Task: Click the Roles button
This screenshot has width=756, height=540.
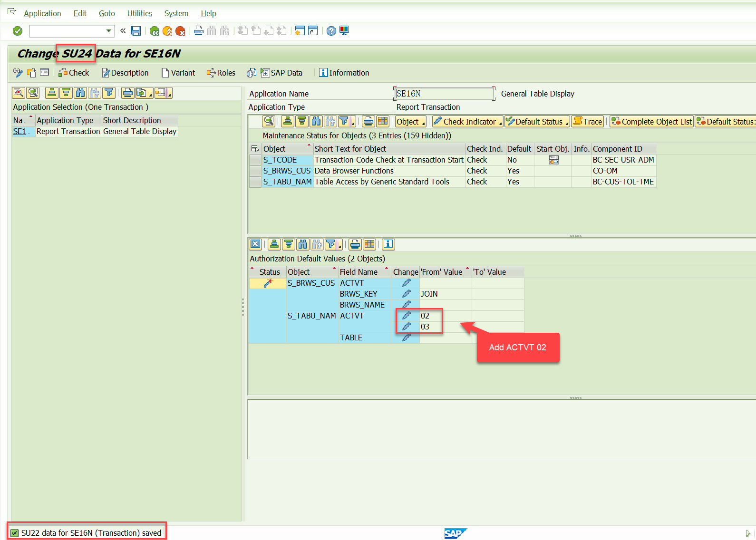Action: tap(221, 73)
